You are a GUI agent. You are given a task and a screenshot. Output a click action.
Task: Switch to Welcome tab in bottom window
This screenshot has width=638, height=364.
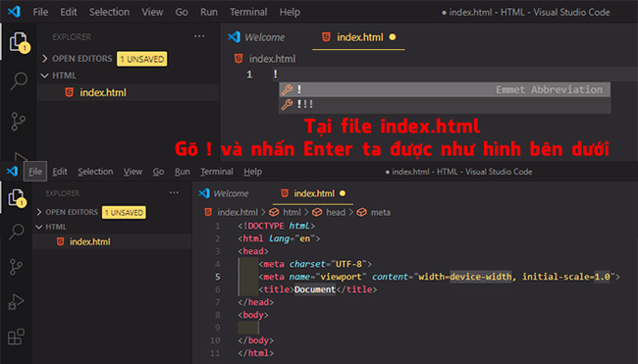pos(224,193)
